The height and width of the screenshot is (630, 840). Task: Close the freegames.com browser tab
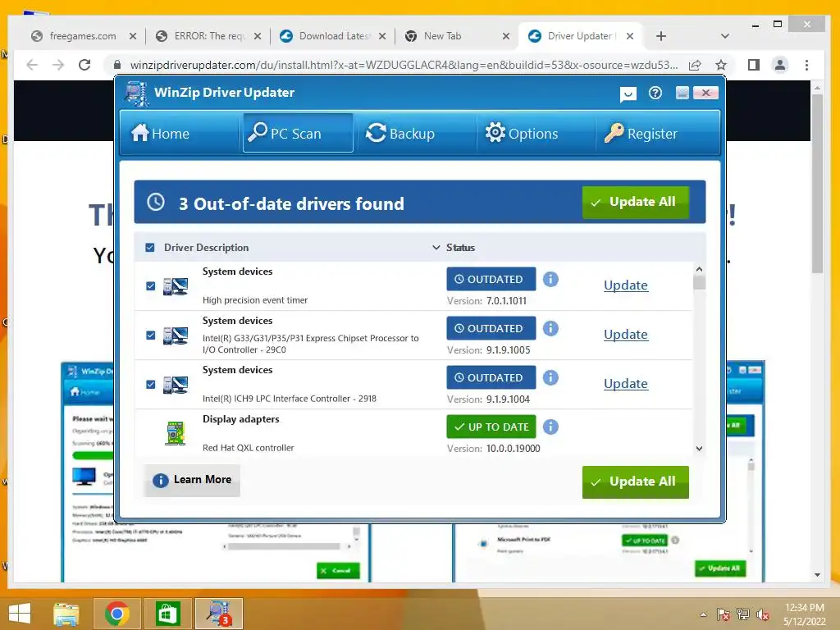tap(133, 36)
